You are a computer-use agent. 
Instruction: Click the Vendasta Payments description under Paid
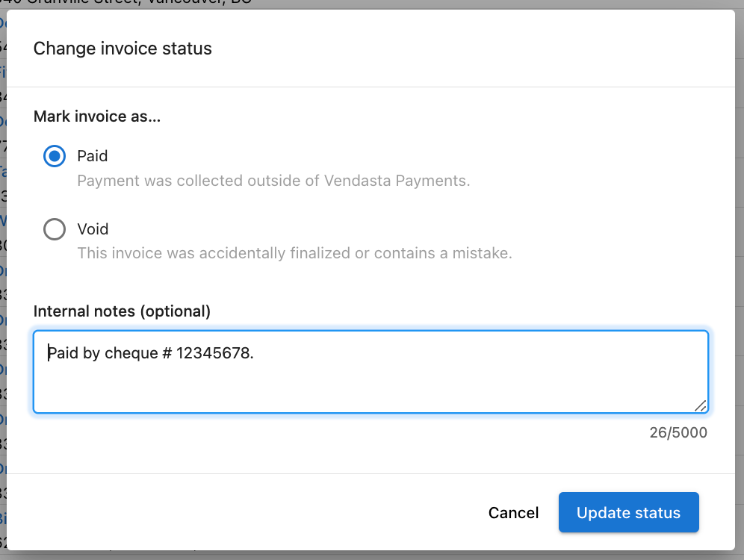pyautogui.click(x=274, y=181)
